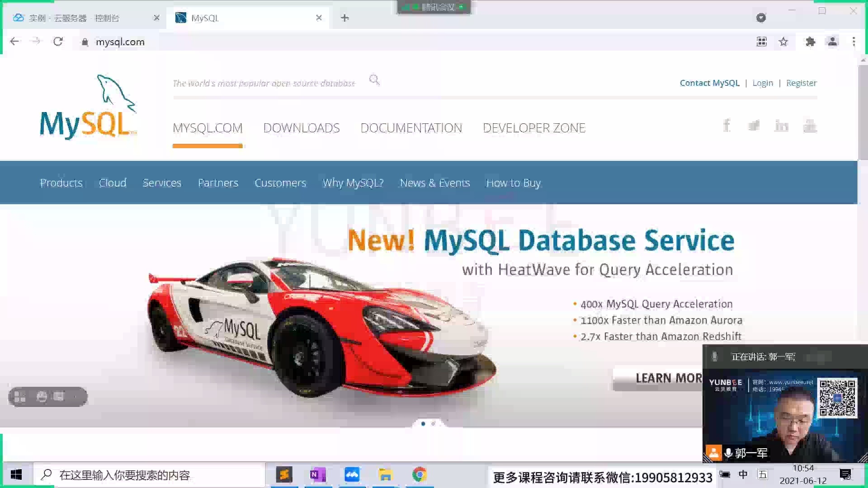Click the Contact MySQL link
The image size is (868, 488).
pos(709,83)
